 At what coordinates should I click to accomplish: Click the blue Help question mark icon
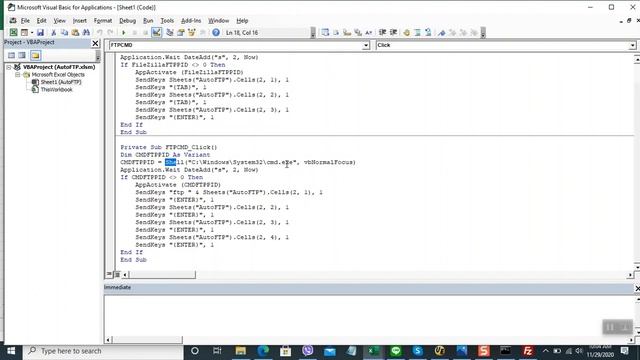click(216, 33)
